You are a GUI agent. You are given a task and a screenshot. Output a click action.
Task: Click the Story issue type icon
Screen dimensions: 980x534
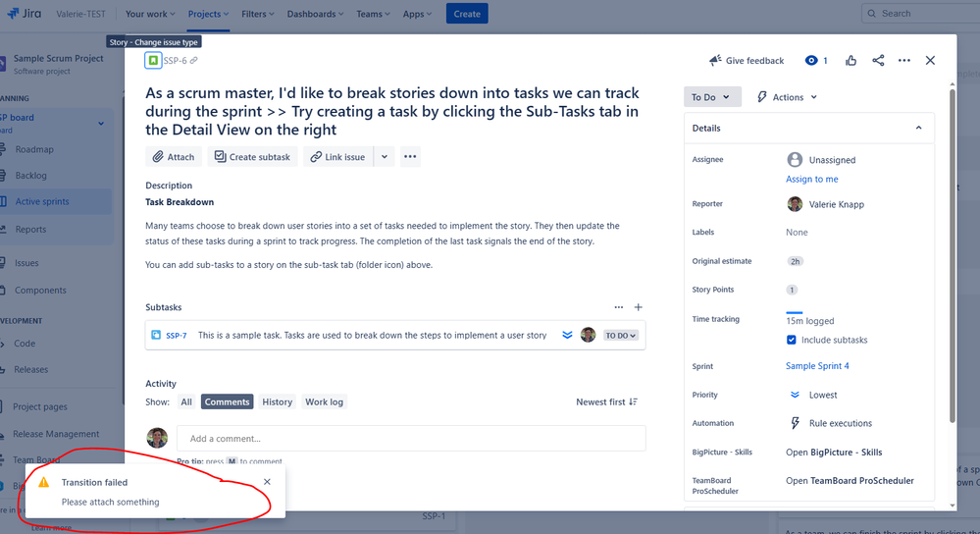[x=153, y=61]
